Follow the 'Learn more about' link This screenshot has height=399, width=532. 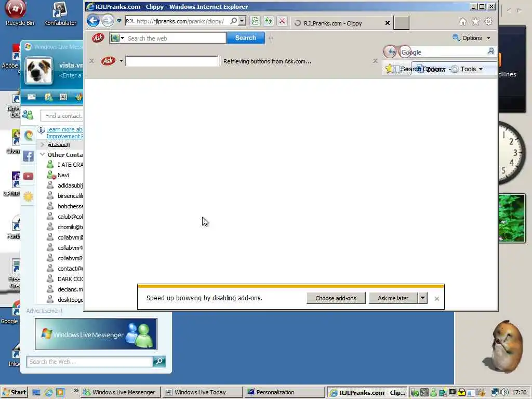click(x=64, y=132)
